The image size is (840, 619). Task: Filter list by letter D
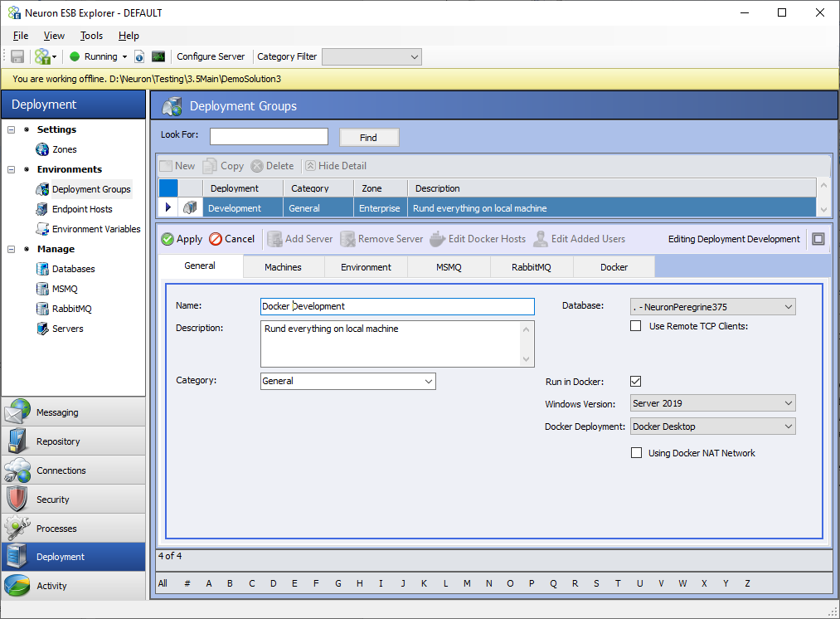273,583
